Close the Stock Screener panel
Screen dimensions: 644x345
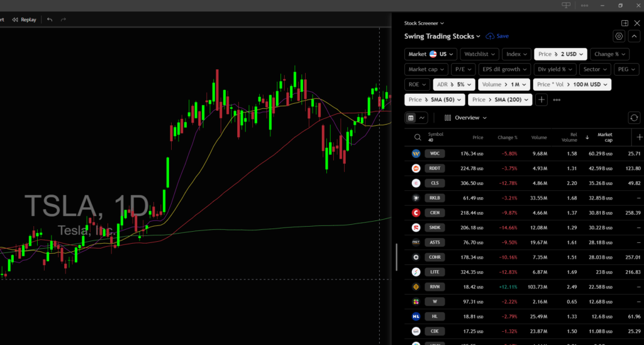coord(637,23)
